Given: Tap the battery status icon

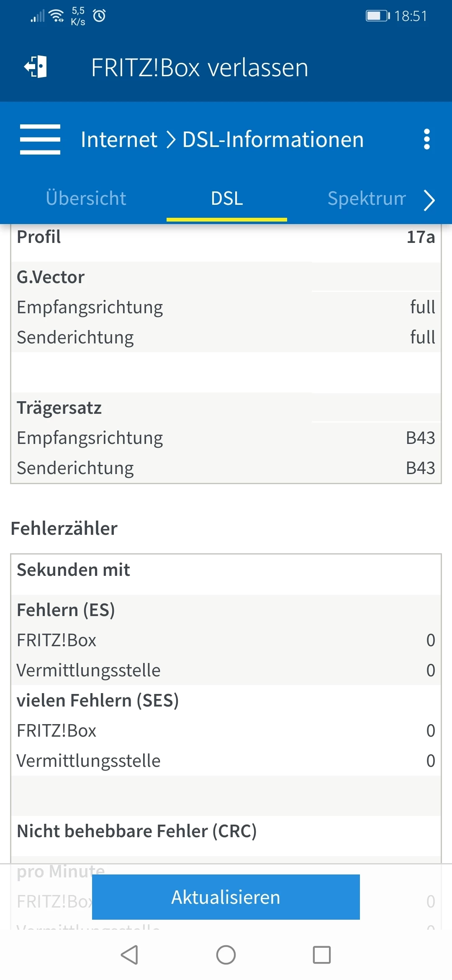Looking at the screenshot, I should coord(377,16).
